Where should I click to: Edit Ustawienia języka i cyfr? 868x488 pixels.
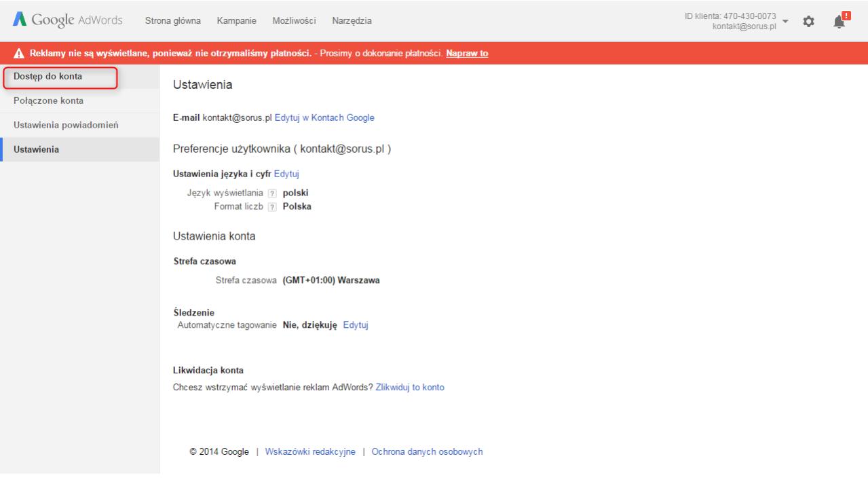(x=286, y=174)
